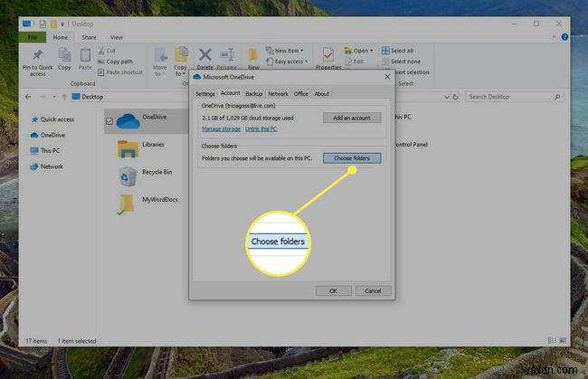Click the Rename icon in ribbon
This screenshot has width=588, height=379.
(x=227, y=55)
